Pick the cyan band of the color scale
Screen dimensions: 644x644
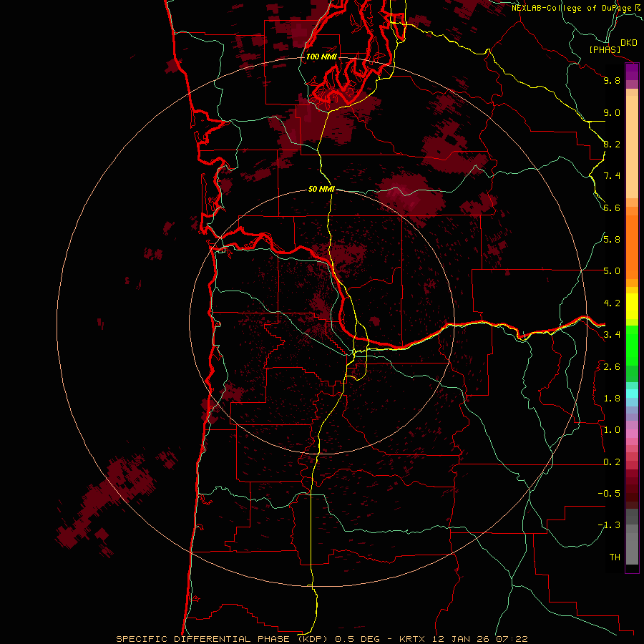click(632, 394)
